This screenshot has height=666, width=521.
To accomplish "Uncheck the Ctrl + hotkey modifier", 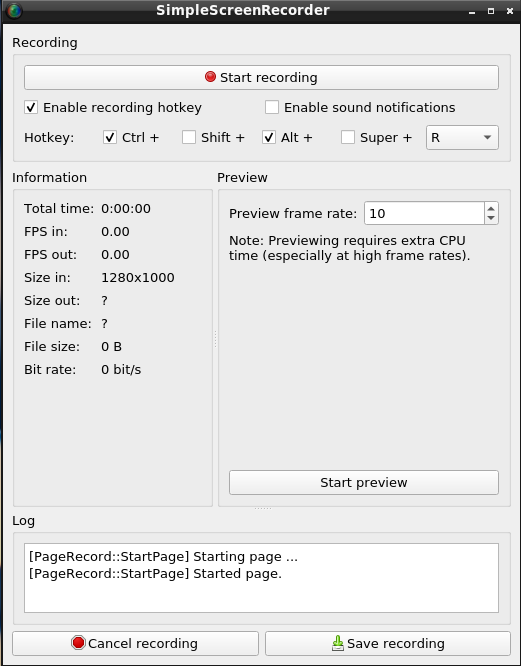I will [110, 137].
